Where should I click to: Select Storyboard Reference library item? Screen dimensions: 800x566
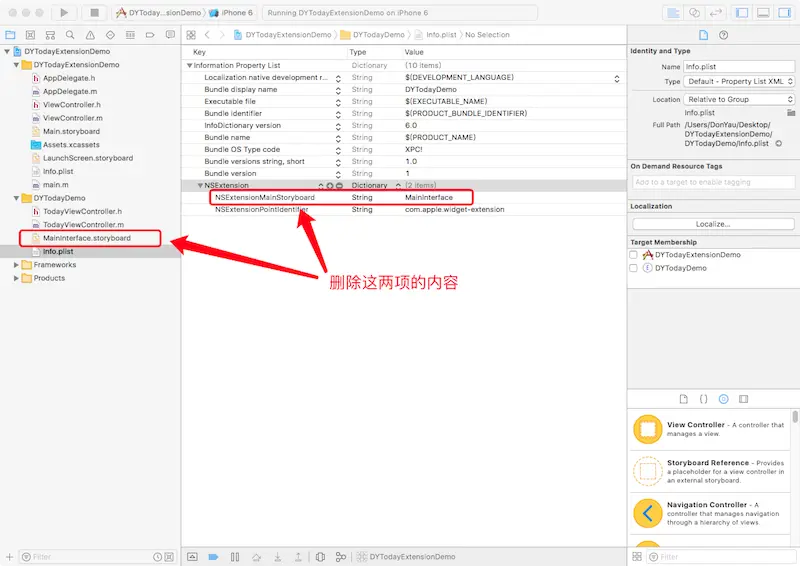[x=710, y=471]
